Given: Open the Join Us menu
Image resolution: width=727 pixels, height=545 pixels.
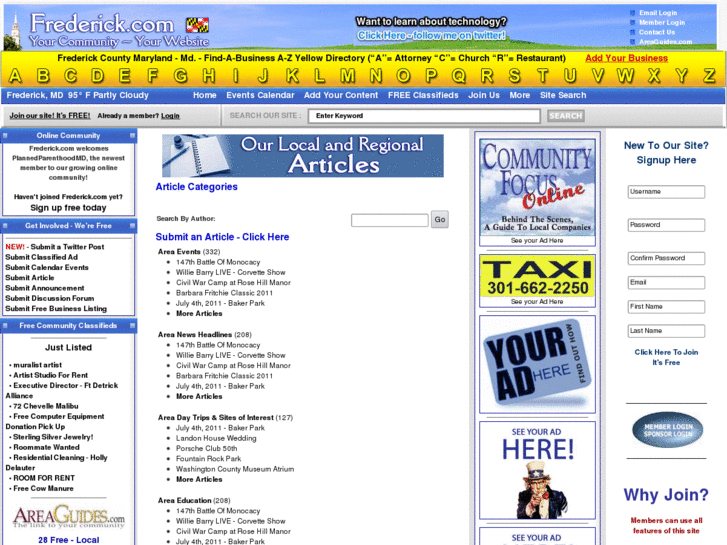Looking at the screenshot, I should [484, 95].
